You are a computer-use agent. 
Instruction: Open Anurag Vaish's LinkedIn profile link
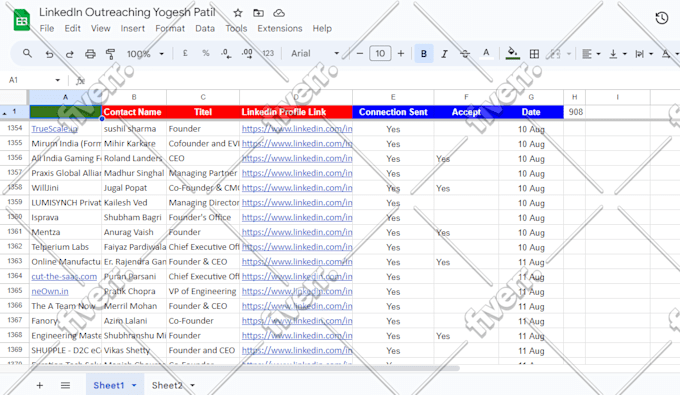click(x=297, y=232)
